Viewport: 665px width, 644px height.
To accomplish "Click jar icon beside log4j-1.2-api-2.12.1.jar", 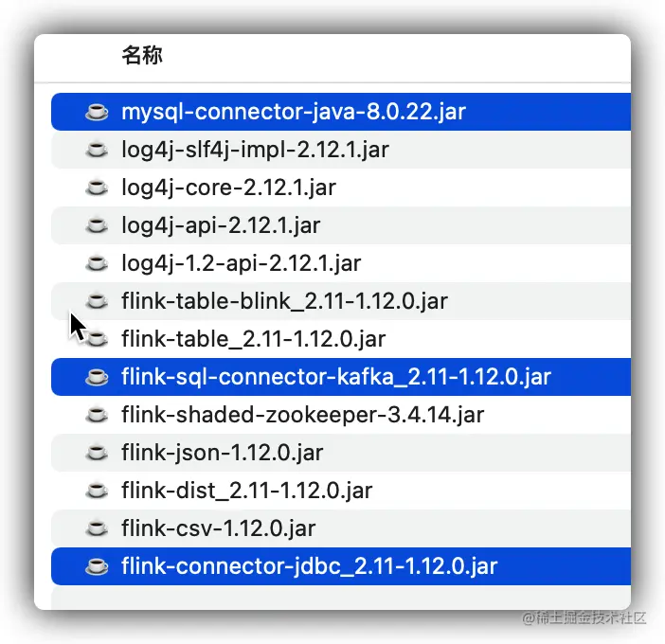I will click(x=97, y=263).
